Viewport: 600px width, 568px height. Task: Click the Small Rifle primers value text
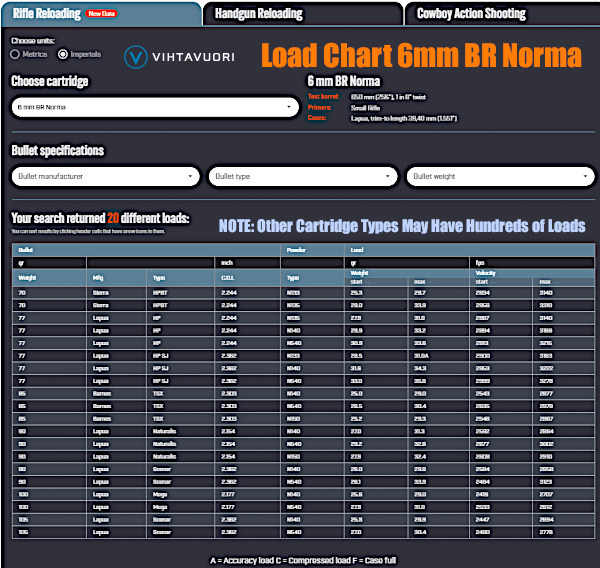[x=365, y=108]
